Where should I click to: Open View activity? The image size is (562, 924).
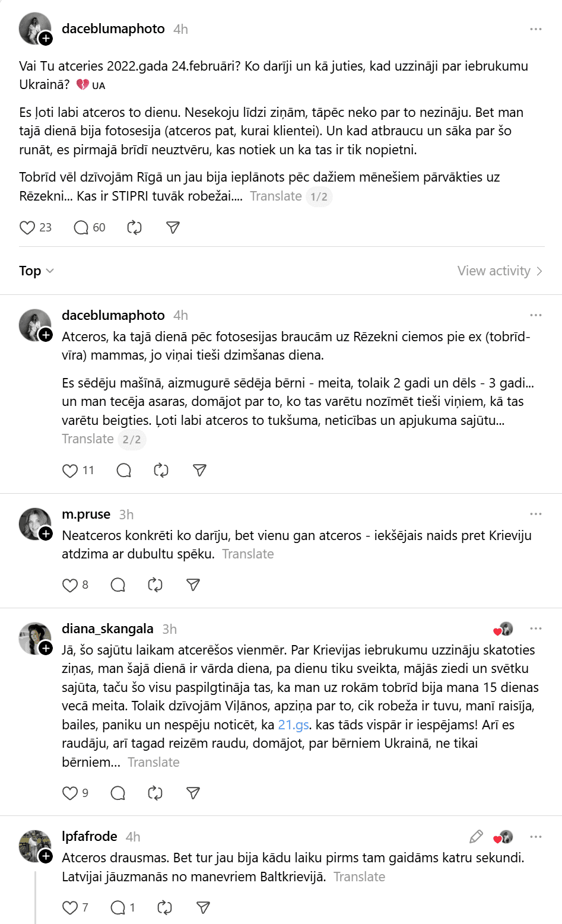coord(500,271)
